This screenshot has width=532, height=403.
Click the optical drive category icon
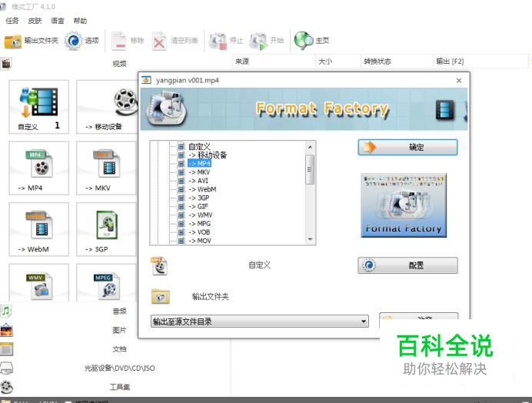click(6, 368)
